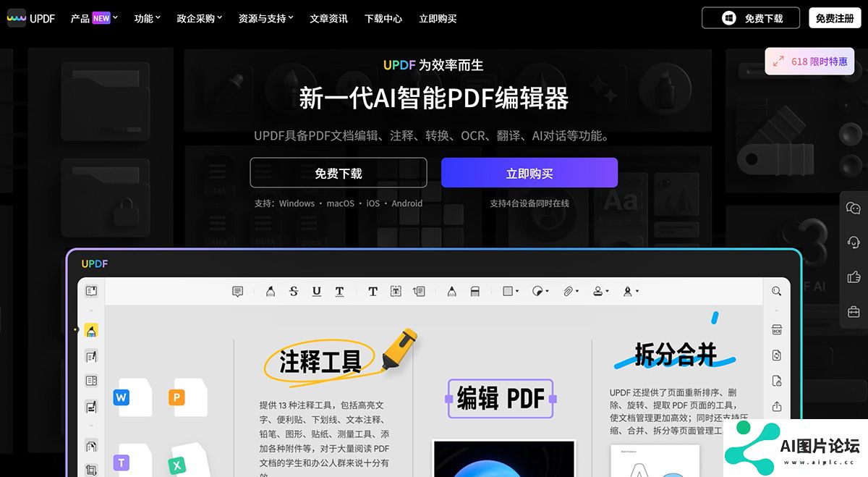Click the 支持4台设备同时在线 text
Viewport: 868px width, 477px height.
point(529,203)
